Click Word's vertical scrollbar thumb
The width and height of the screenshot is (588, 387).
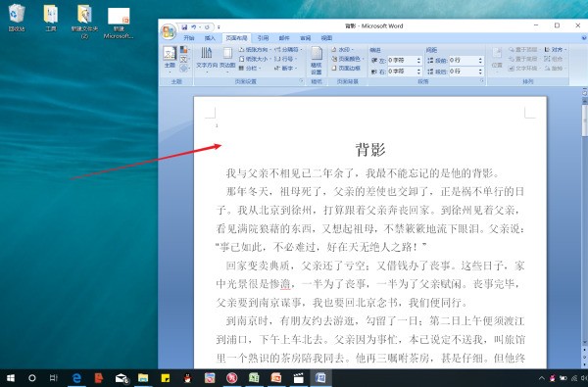pyautogui.click(x=585, y=120)
